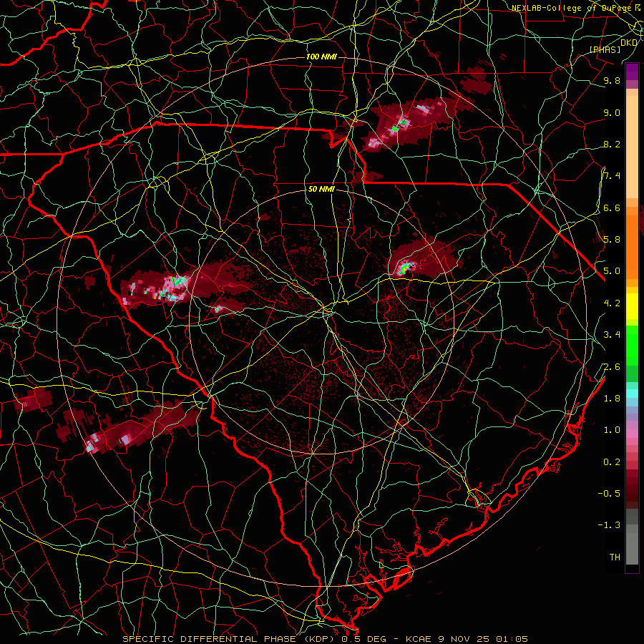
Task: Click the 3.4 scale label
Action: 612,335
